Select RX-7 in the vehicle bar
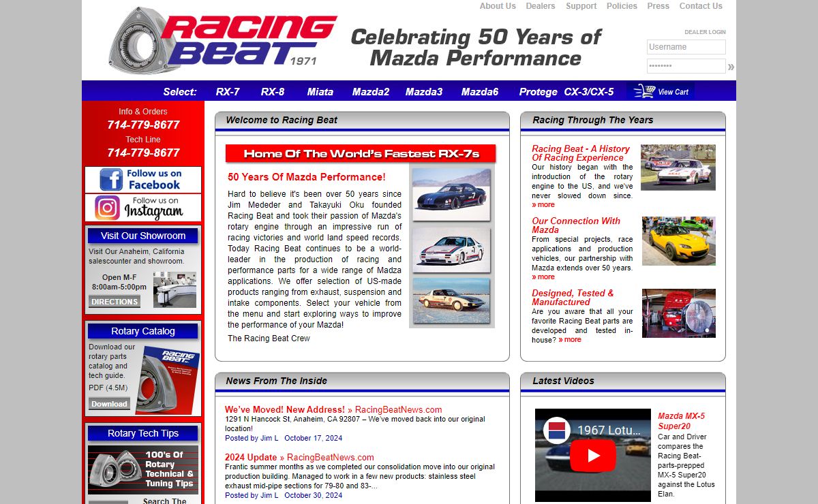The width and height of the screenshot is (818, 504). coord(228,92)
